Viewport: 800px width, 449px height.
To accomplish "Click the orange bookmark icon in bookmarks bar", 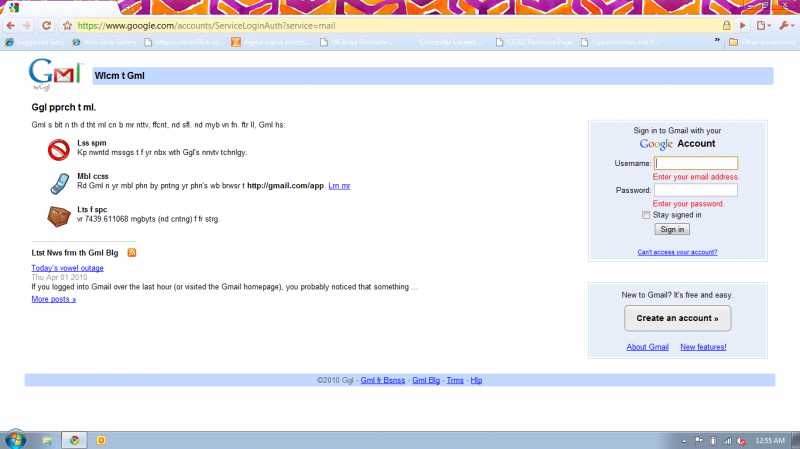I will point(235,42).
